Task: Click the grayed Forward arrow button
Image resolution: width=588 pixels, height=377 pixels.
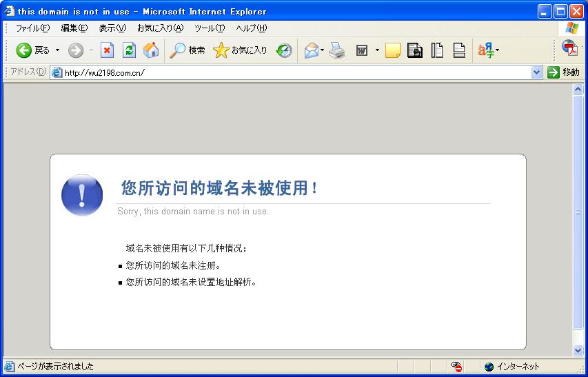Action: tap(76, 50)
